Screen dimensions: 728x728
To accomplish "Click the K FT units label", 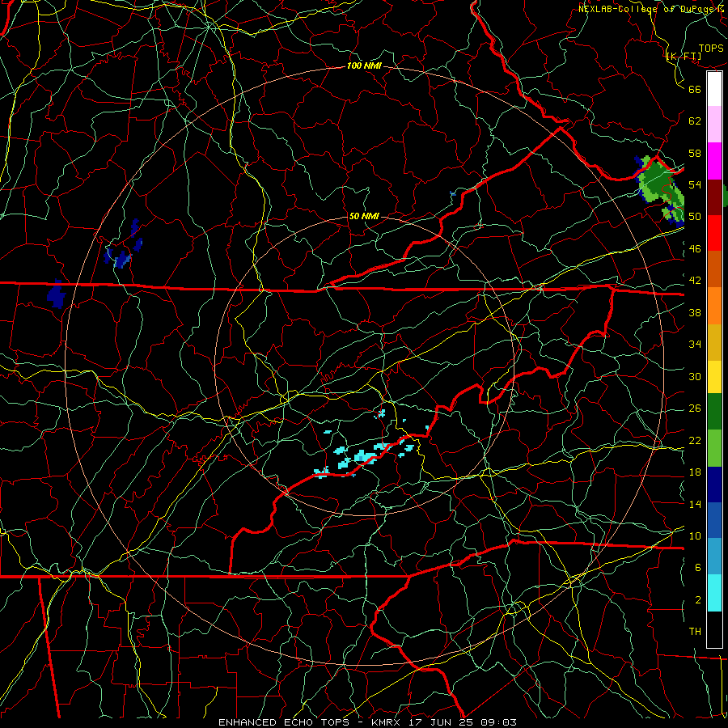I will [x=684, y=56].
